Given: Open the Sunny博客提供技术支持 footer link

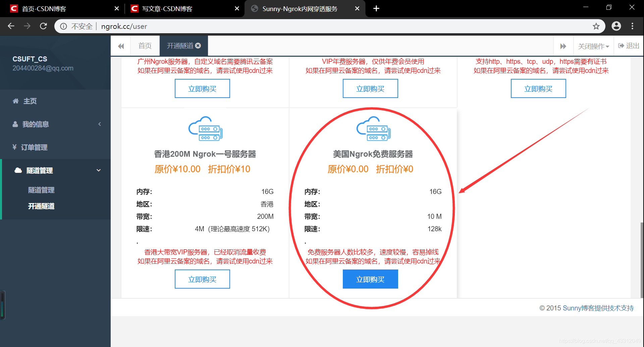Looking at the screenshot, I should 598,308.
